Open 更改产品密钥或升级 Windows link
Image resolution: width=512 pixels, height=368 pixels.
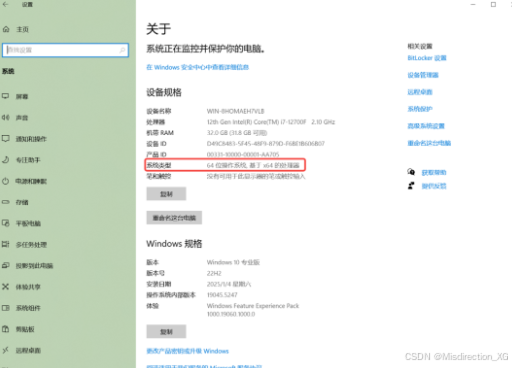click(188, 351)
